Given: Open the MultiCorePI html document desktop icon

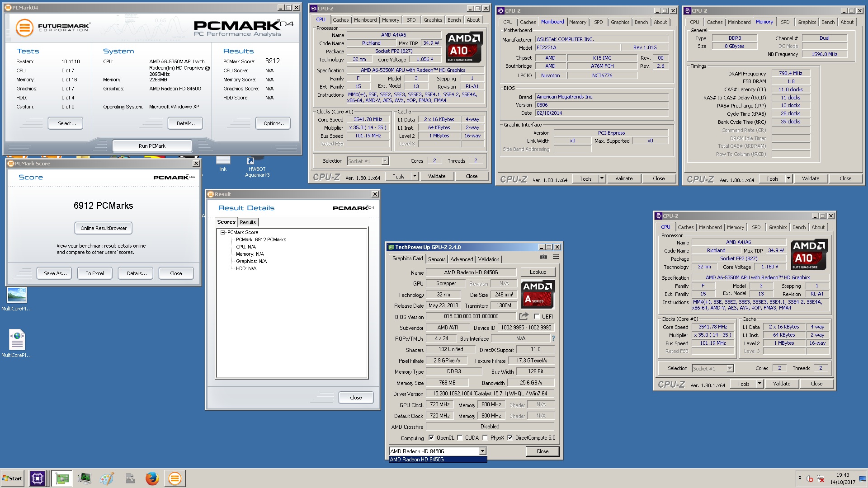Looking at the screenshot, I should pyautogui.click(x=17, y=343).
